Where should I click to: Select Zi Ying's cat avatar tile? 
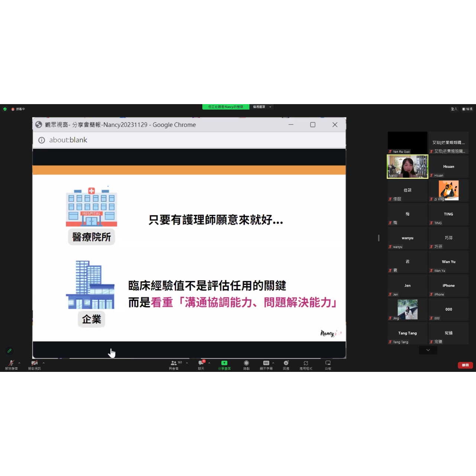(x=448, y=190)
